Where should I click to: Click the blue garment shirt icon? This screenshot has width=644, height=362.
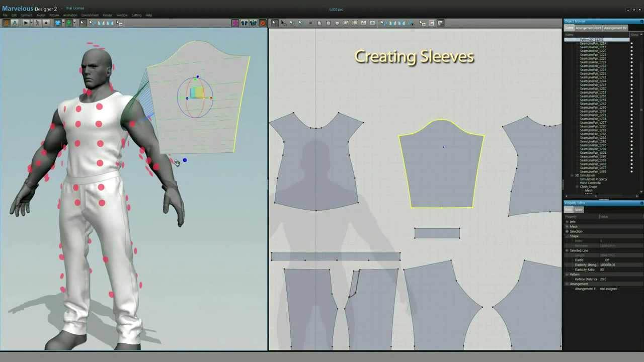coord(58,23)
